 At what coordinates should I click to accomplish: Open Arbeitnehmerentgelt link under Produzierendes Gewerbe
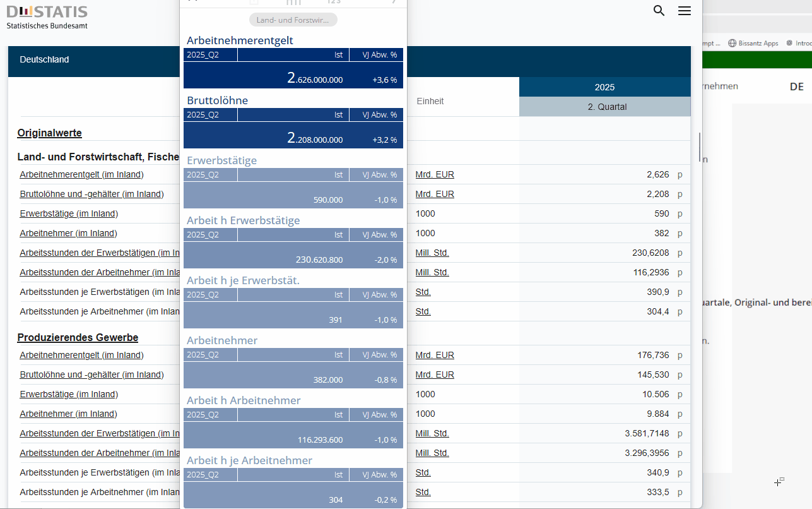[x=81, y=356]
